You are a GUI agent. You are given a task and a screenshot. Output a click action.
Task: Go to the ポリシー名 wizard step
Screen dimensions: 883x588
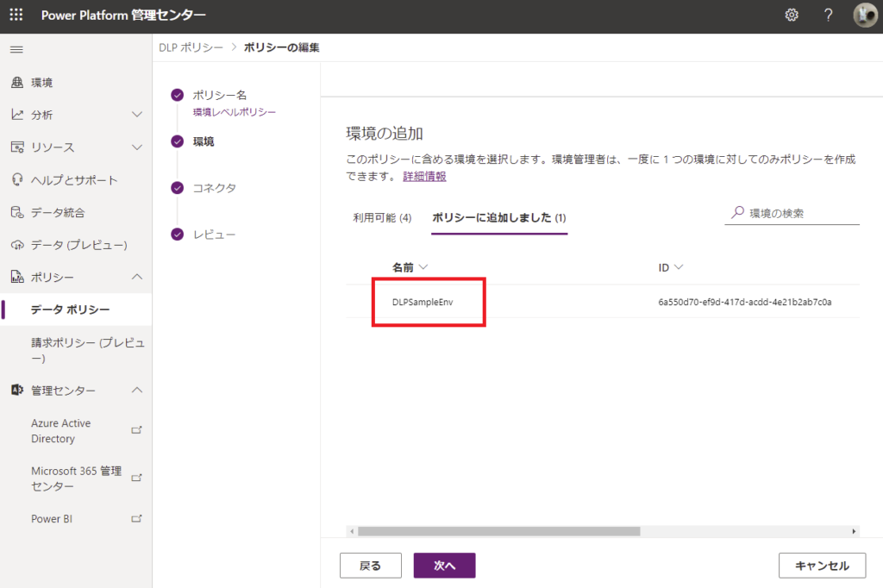point(220,95)
